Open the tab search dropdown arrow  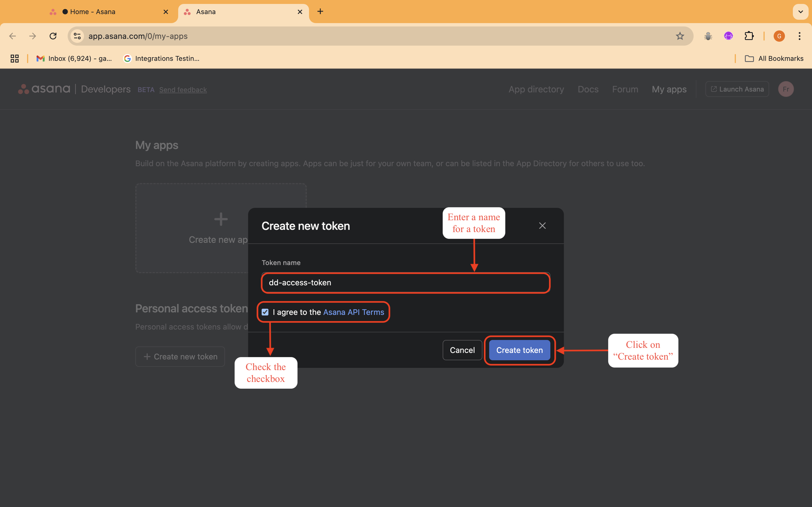800,12
